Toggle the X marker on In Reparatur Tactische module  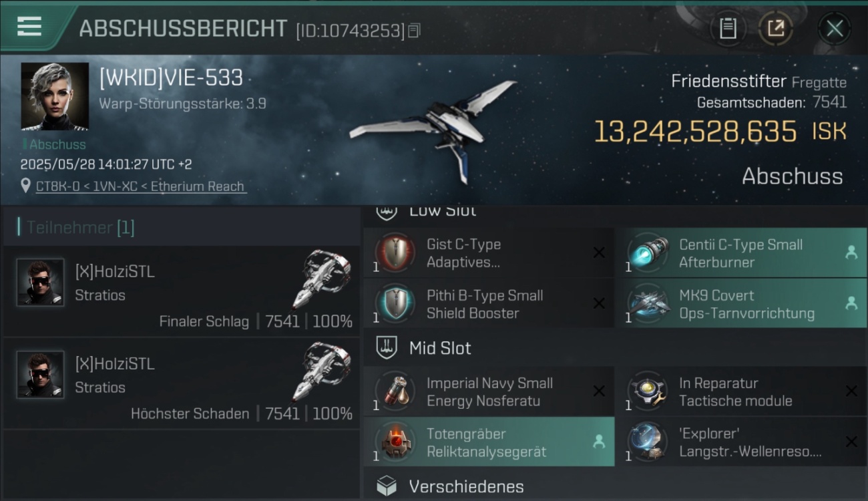851,391
